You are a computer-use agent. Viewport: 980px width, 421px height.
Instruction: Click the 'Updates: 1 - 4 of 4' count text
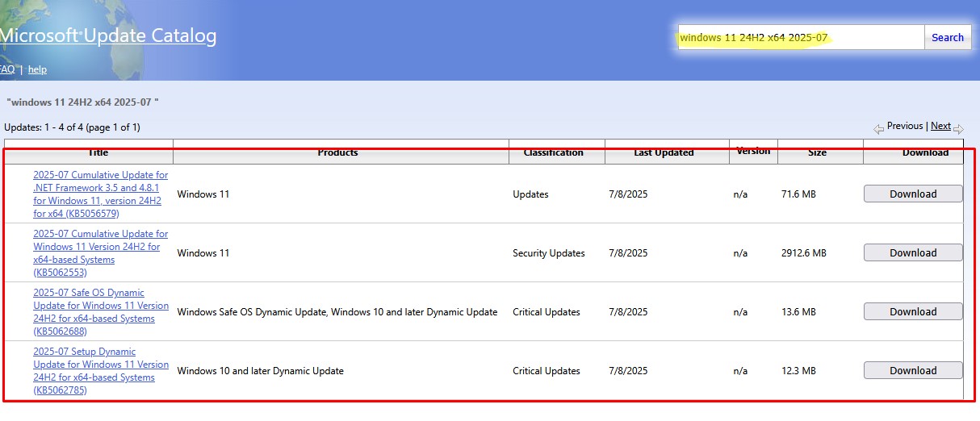click(x=72, y=127)
